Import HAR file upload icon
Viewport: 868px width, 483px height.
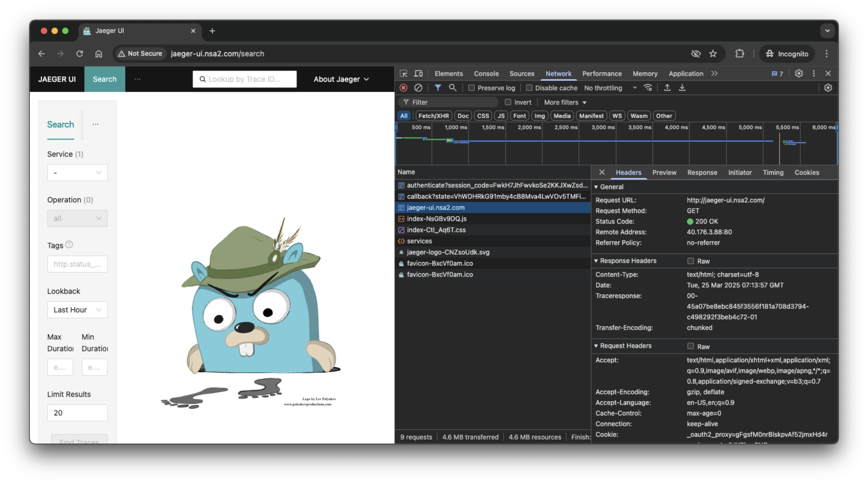click(x=667, y=88)
